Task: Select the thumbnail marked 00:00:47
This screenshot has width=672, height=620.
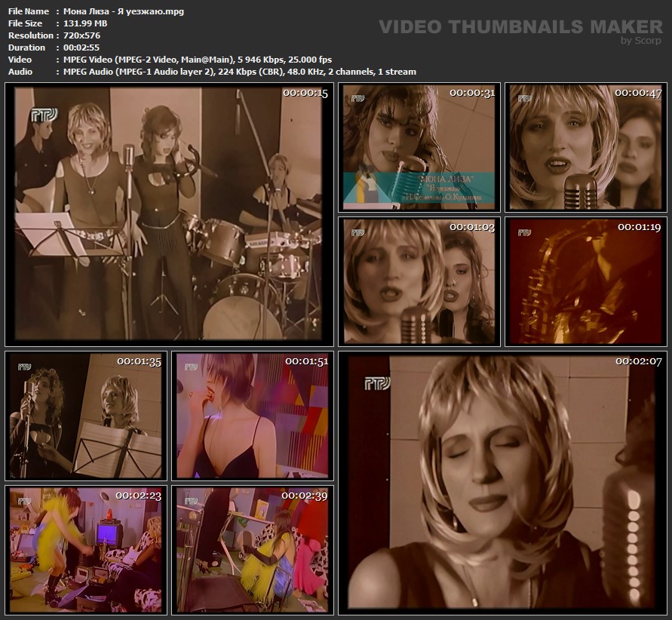Action: coord(585,147)
